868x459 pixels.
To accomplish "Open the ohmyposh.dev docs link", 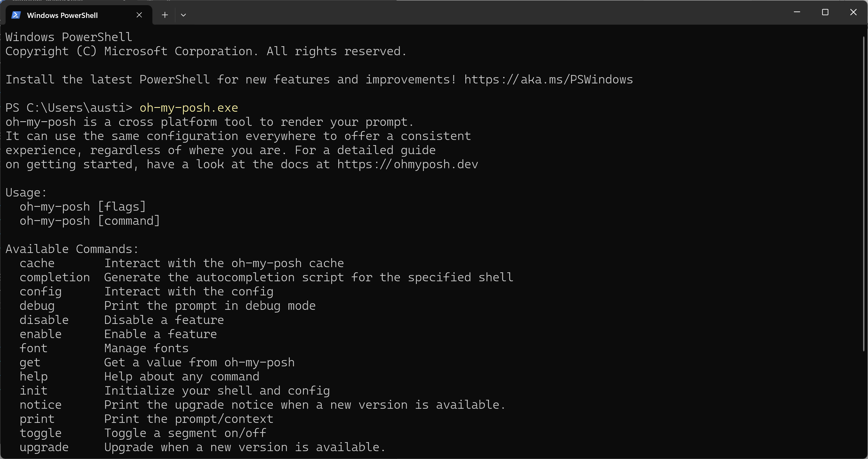I will coord(407,165).
